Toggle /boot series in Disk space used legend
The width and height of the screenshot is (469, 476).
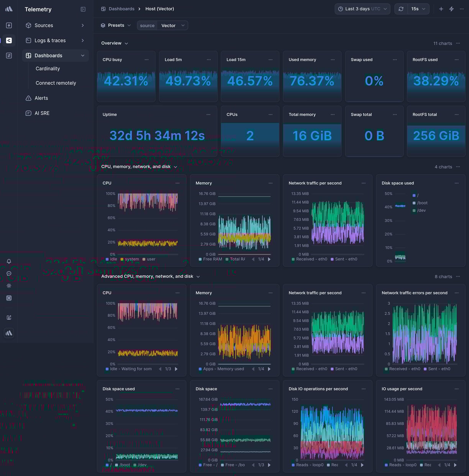(x=422, y=203)
